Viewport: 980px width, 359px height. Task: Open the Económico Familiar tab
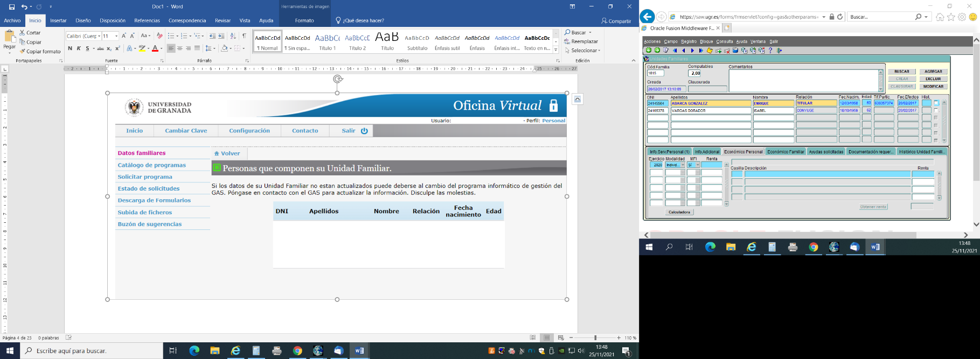[x=786, y=152]
